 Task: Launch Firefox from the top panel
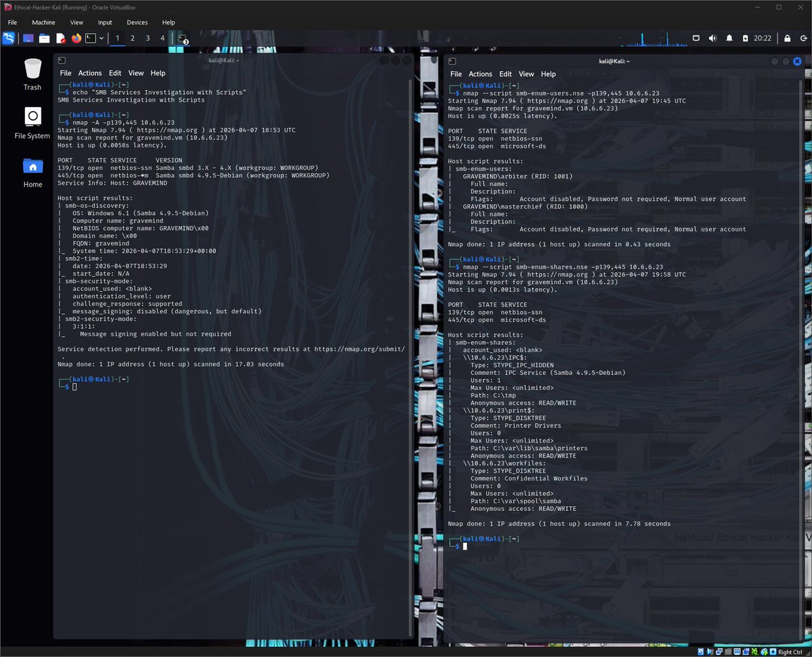click(x=76, y=38)
